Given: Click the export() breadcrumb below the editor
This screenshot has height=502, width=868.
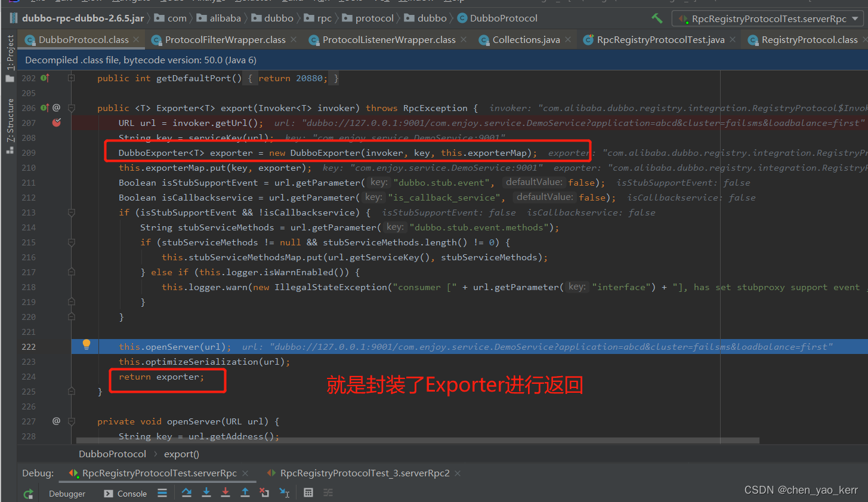Looking at the screenshot, I should (181, 454).
